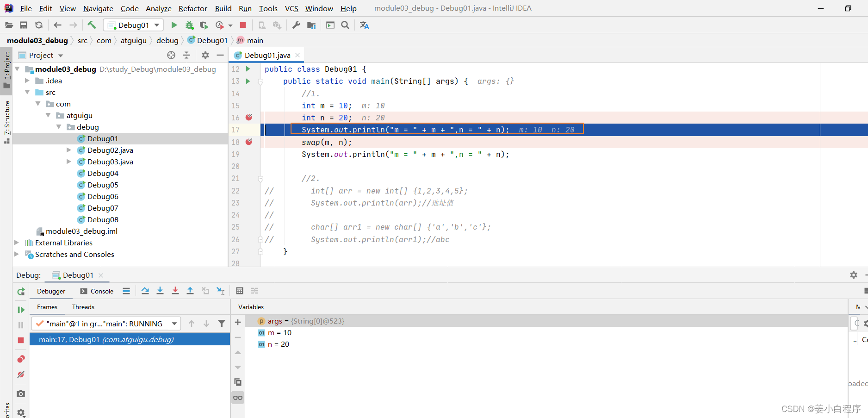Click Force Step Into red down arrow
This screenshot has height=418, width=868.
(x=175, y=291)
